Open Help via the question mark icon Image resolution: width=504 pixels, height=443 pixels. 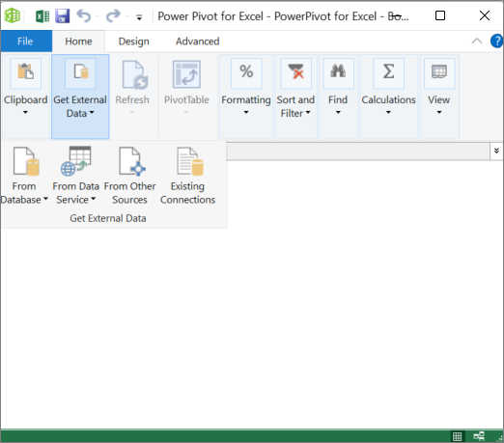tap(497, 42)
